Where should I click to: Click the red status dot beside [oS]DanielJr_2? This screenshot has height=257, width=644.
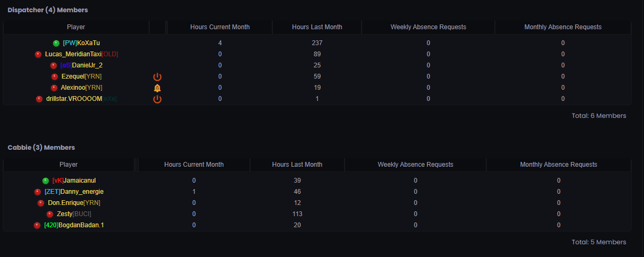coord(53,66)
